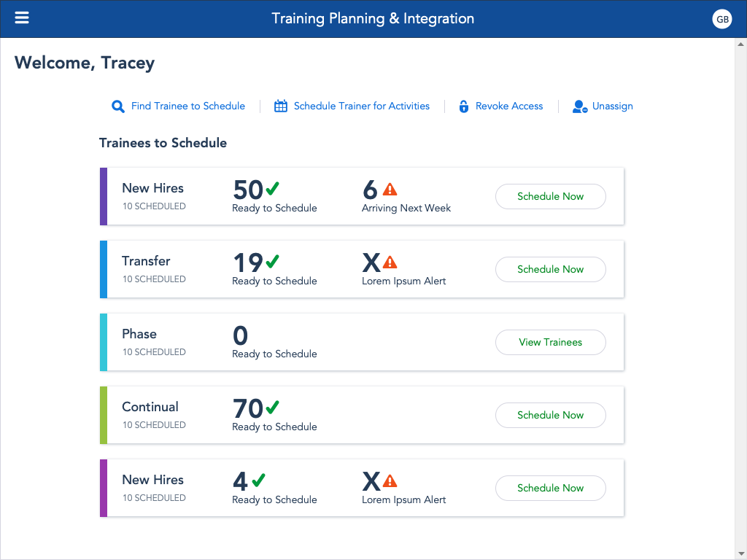This screenshot has width=747, height=560.
Task: Click the green checkmark beside 70
Action: [272, 407]
